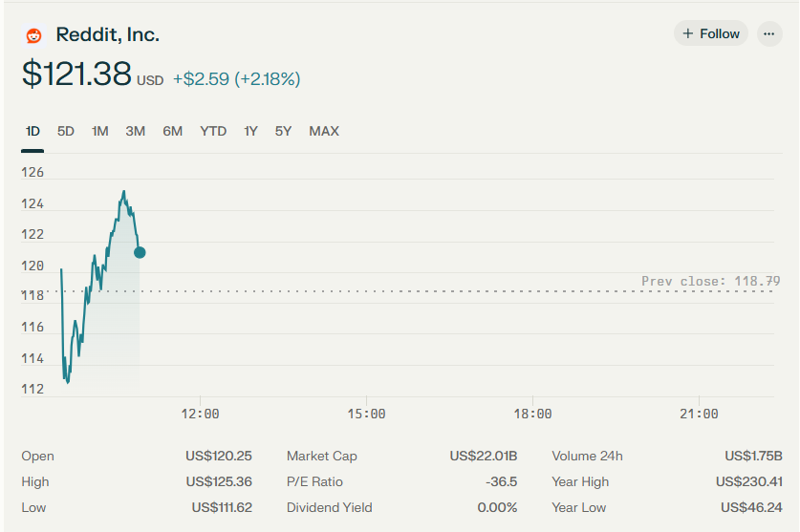Click the P/E Ratio label
800x532 pixels.
[x=314, y=482]
